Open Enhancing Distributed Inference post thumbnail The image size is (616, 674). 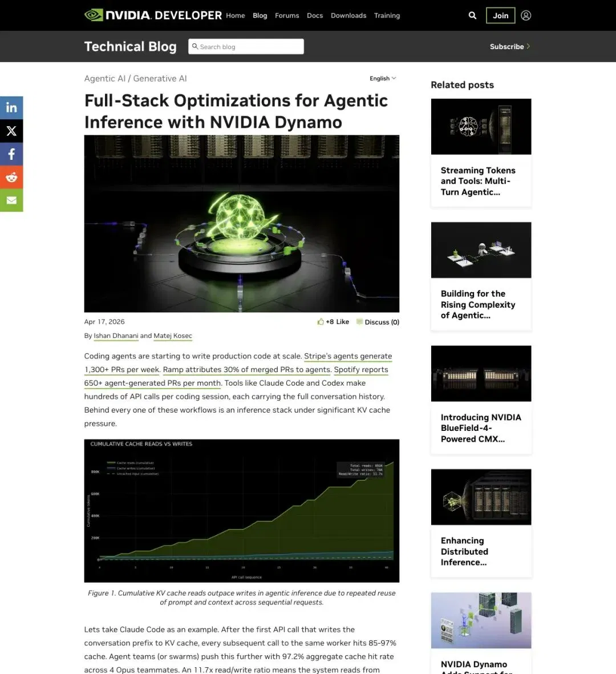[481, 497]
